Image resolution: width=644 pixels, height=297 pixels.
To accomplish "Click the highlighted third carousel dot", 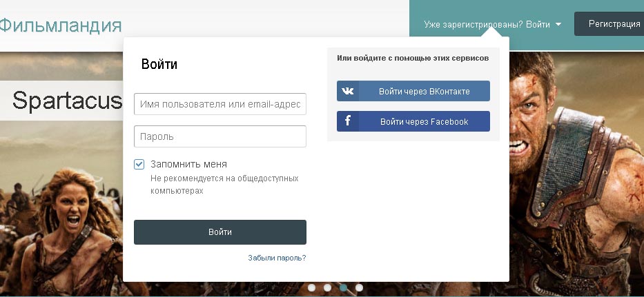I will pos(343,287).
